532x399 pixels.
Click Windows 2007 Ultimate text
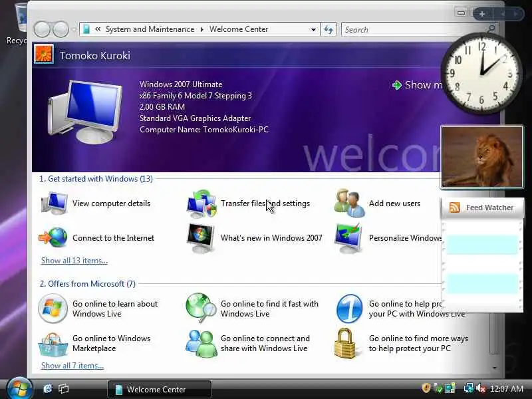coord(181,84)
